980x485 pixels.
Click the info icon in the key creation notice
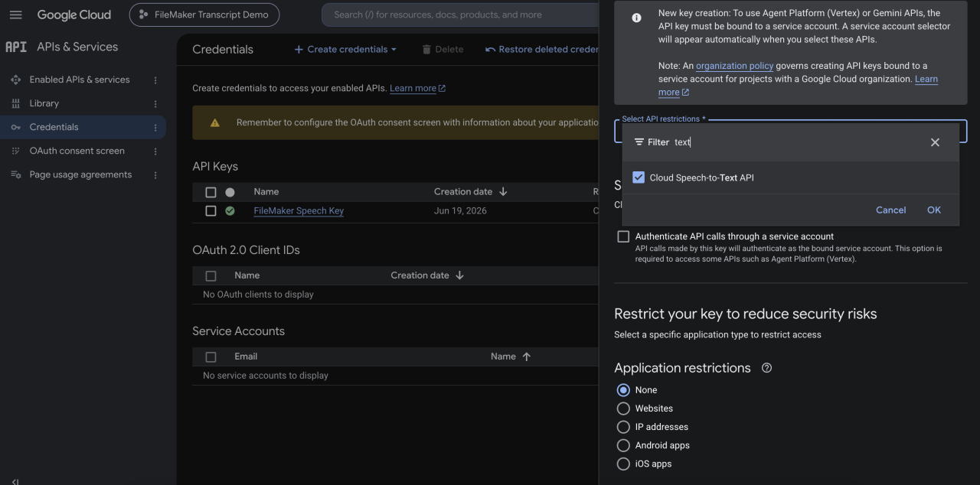(x=636, y=18)
